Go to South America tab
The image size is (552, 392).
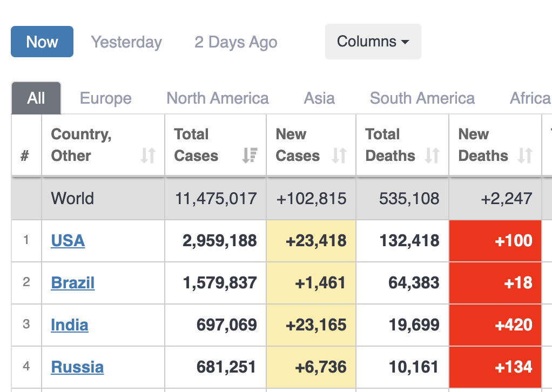422,98
